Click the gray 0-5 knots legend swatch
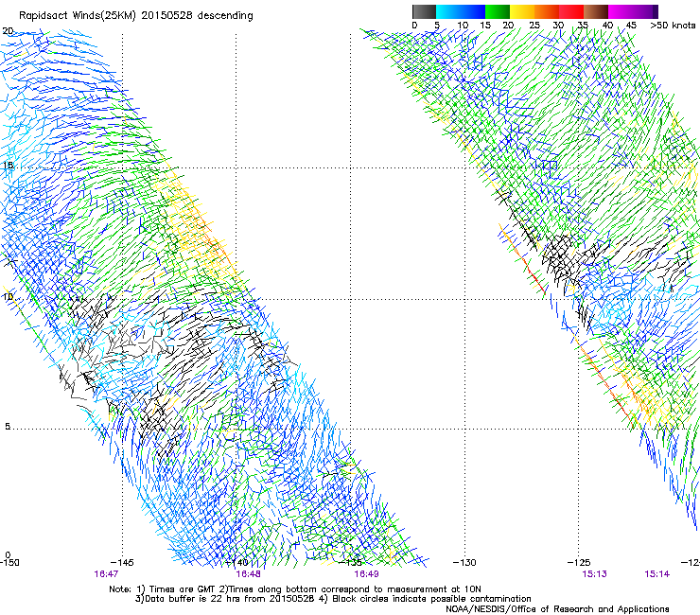The width and height of the screenshot is (700, 615). [424, 11]
